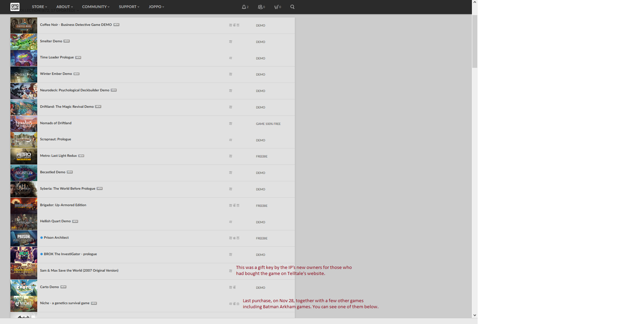Open Nomads of Driftland title
This screenshot has width=644, height=324.
[x=56, y=123]
